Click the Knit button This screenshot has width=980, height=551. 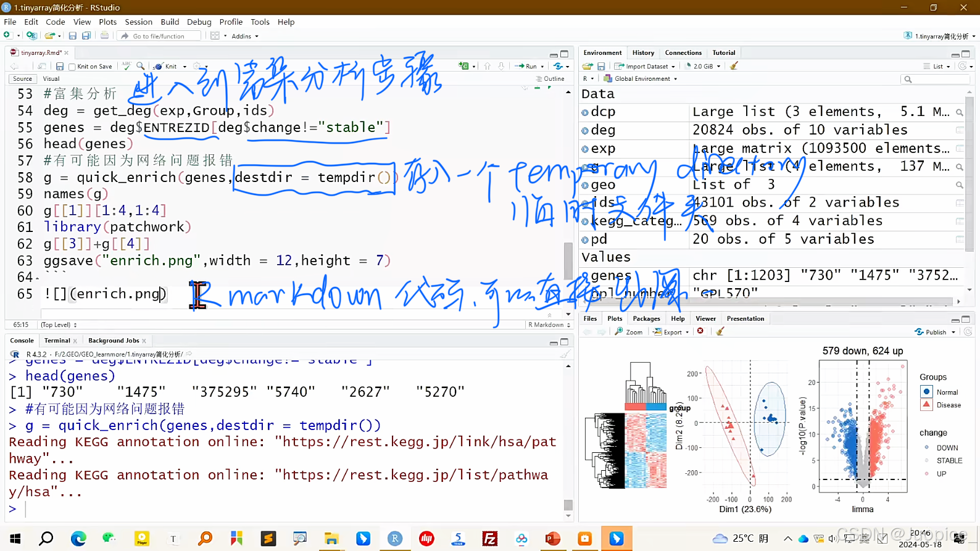[x=165, y=66]
